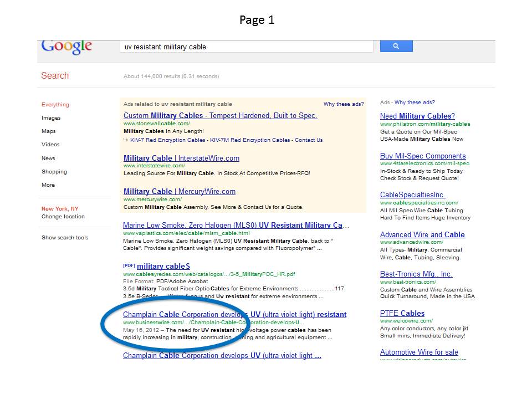Open Marine Low Smoke Zero Halogen result
Screen dimensions: 532x399
236,226
